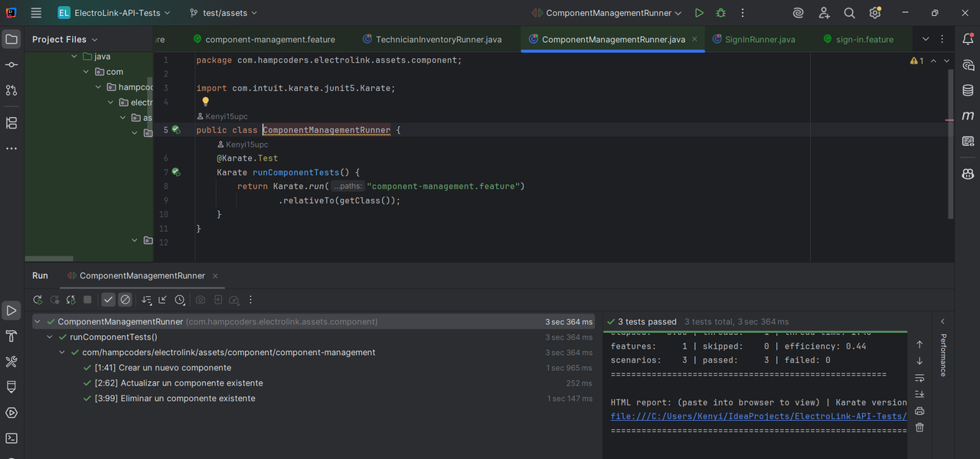Collapse runComponentTests() test node
This screenshot has height=459, width=980.
pos(51,337)
